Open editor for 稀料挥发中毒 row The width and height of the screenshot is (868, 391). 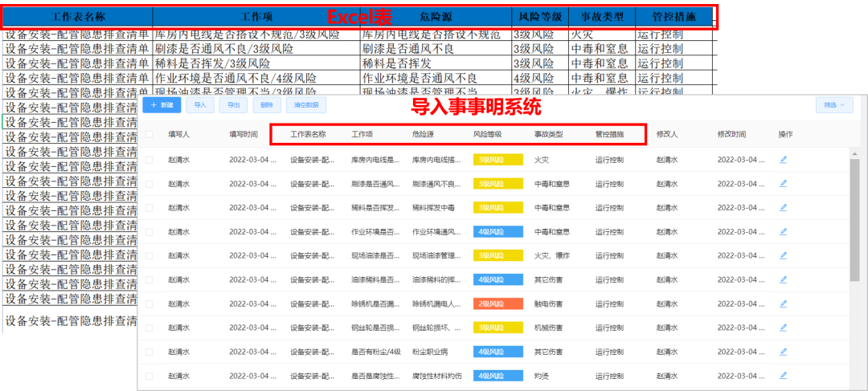[x=783, y=208]
